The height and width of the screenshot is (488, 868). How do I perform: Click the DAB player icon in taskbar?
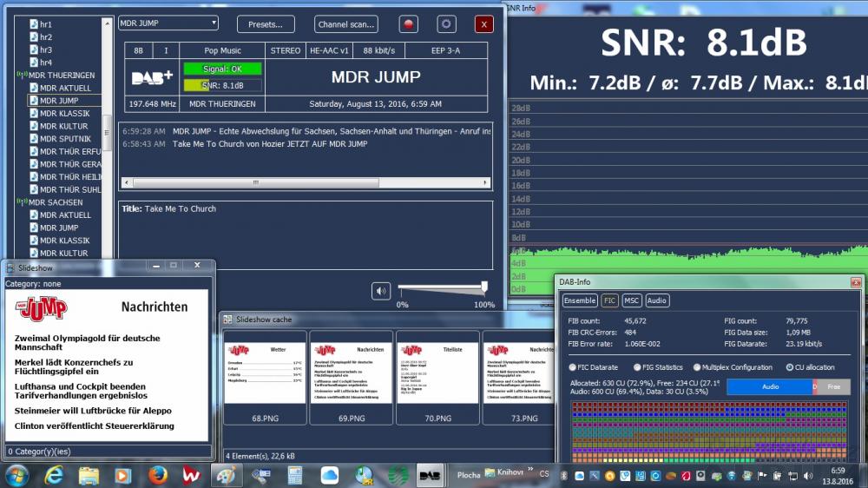[430, 475]
